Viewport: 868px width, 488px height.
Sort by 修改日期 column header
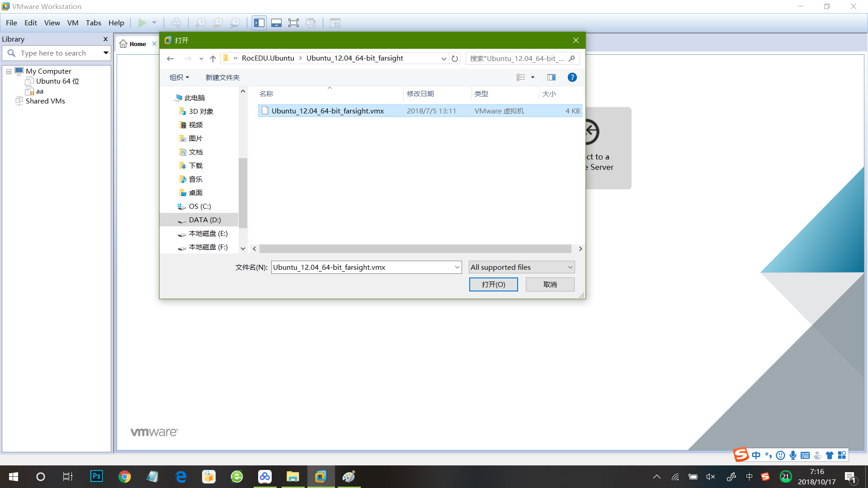(x=420, y=94)
